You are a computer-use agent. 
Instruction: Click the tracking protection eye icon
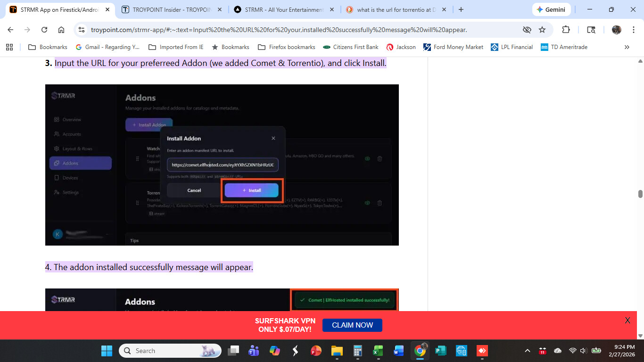click(527, 30)
